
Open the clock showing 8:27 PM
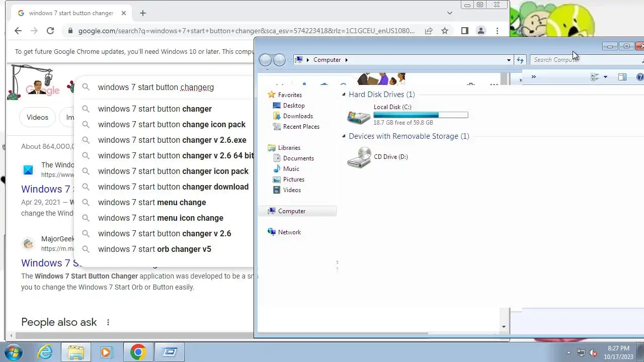[618, 352]
